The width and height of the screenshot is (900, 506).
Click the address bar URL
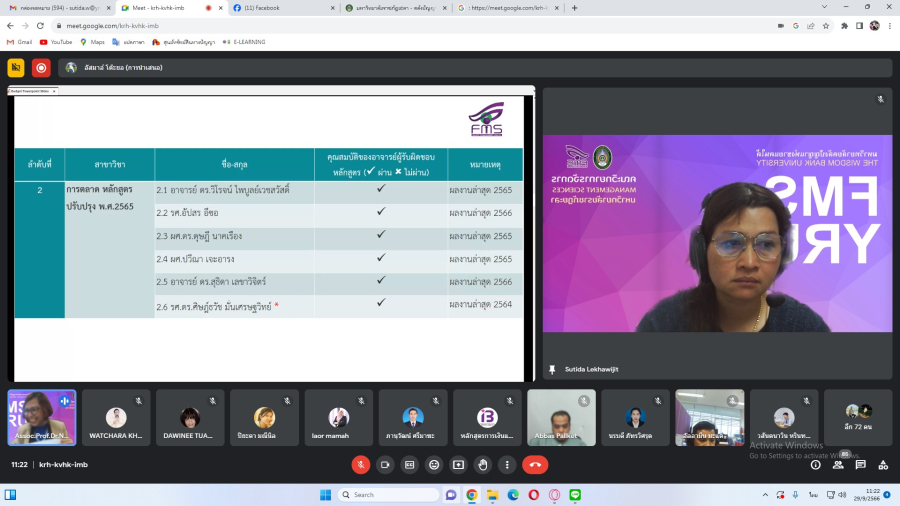click(112, 26)
